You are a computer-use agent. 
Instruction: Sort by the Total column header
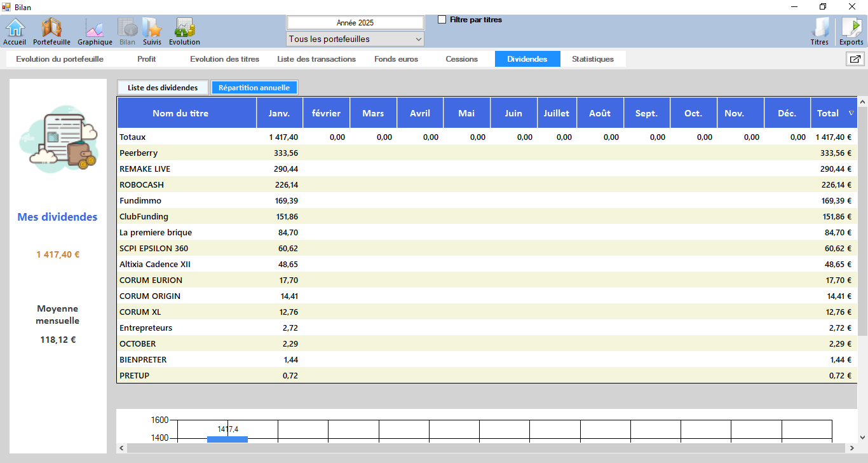(834, 113)
